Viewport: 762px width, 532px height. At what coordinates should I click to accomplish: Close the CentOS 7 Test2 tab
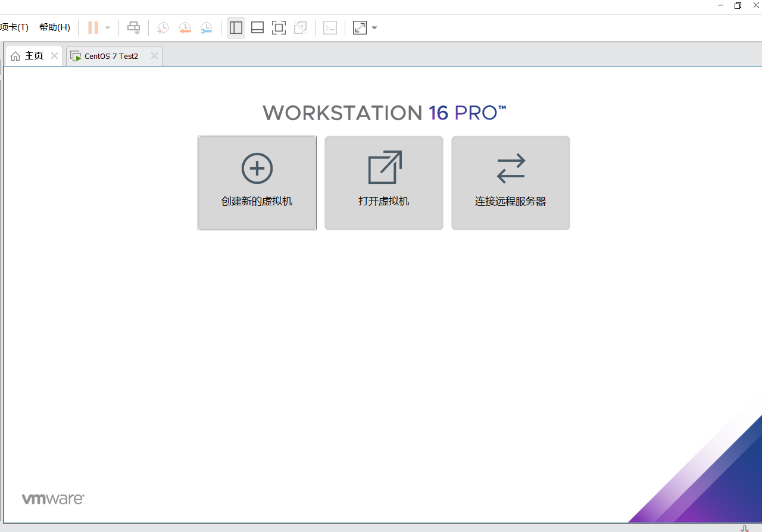[154, 55]
